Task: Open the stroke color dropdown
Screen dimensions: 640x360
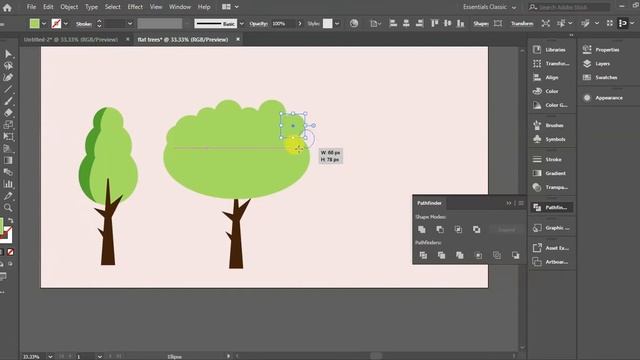Action: (65, 24)
